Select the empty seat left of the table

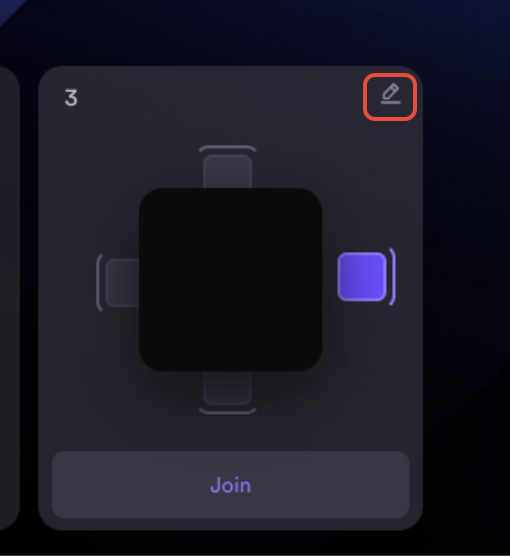tap(122, 283)
